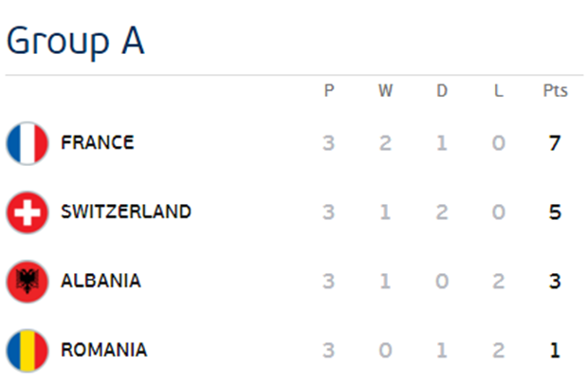Select the ALBANIA team name
The width and height of the screenshot is (588, 387).
101,281
